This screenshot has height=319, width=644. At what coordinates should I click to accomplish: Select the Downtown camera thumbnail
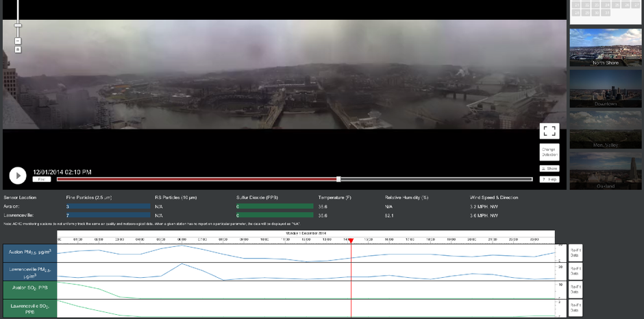click(605, 88)
